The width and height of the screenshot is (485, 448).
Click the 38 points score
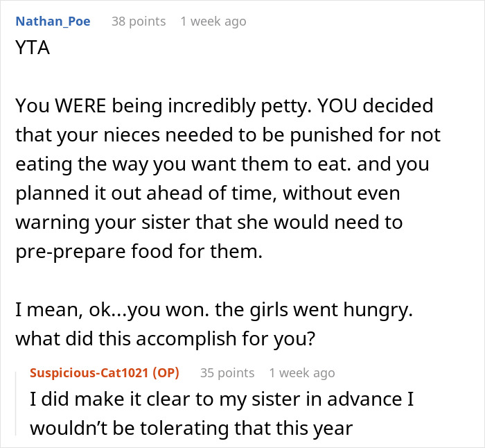[139, 21]
